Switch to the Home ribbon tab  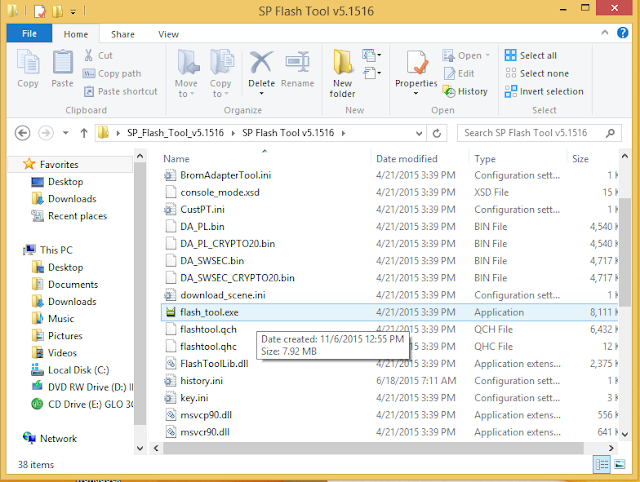[76, 34]
